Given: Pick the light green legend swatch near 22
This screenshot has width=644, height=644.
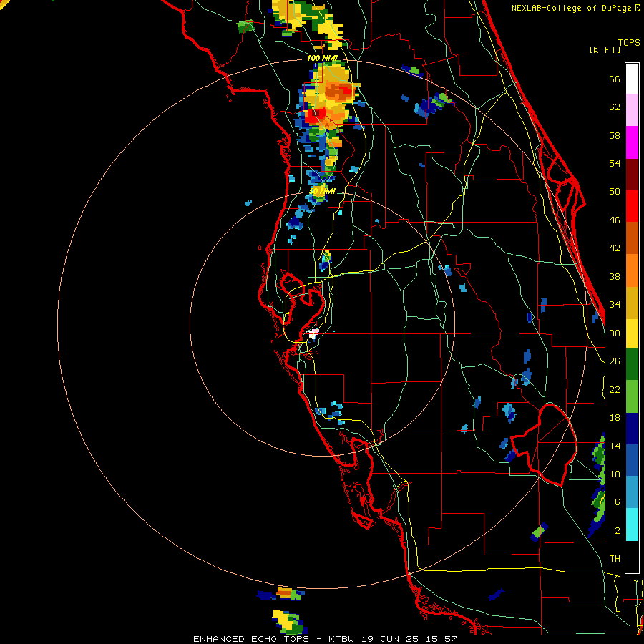Looking at the screenshot, I should tap(632, 396).
